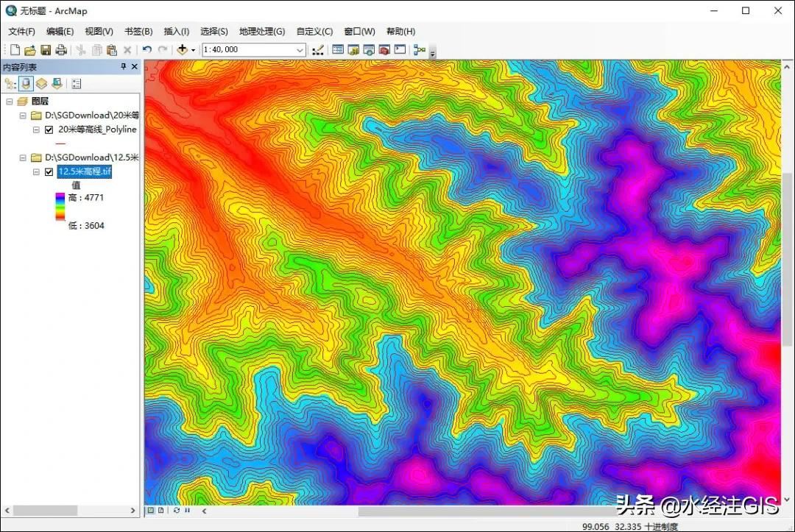
Task: Delete the selected element
Action: tap(127, 49)
